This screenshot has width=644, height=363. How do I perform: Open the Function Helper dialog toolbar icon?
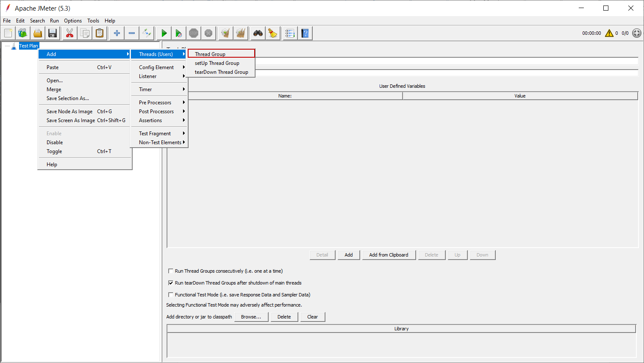pyautogui.click(x=290, y=33)
